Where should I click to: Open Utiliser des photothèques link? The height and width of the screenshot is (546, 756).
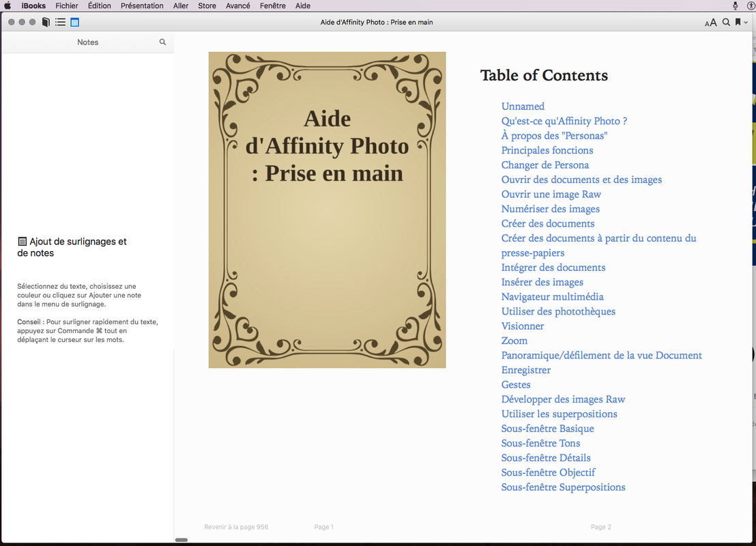coord(558,312)
